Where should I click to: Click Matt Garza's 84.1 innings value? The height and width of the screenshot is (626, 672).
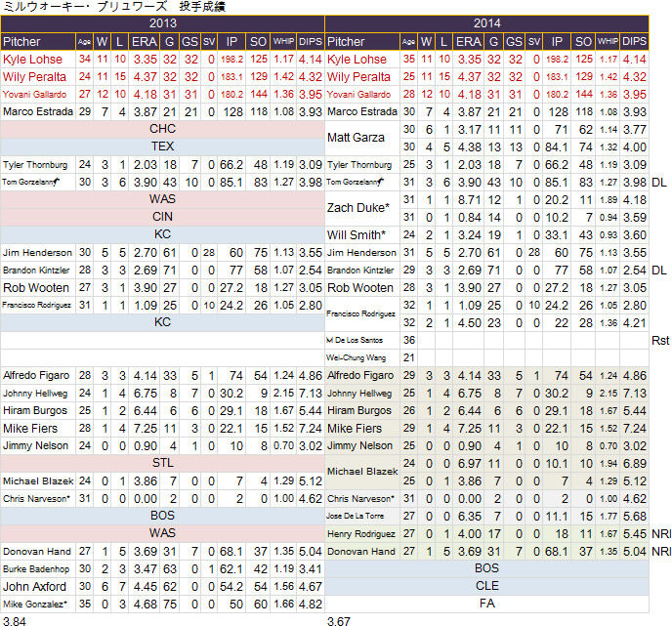(557, 146)
